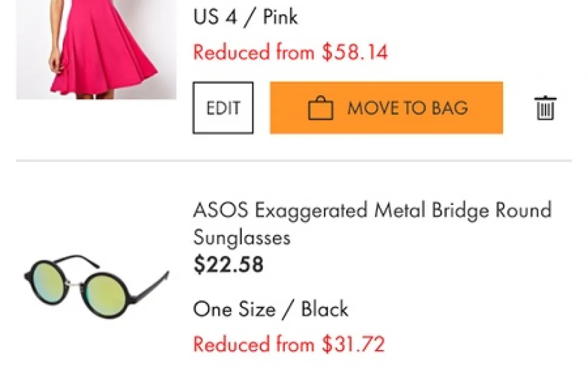Tap the One Size text
The height and width of the screenshot is (367, 588).
coord(234,309)
